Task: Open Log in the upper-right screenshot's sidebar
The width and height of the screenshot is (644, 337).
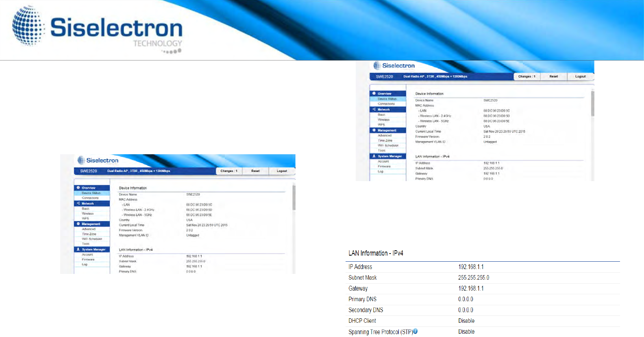Action: click(380, 171)
